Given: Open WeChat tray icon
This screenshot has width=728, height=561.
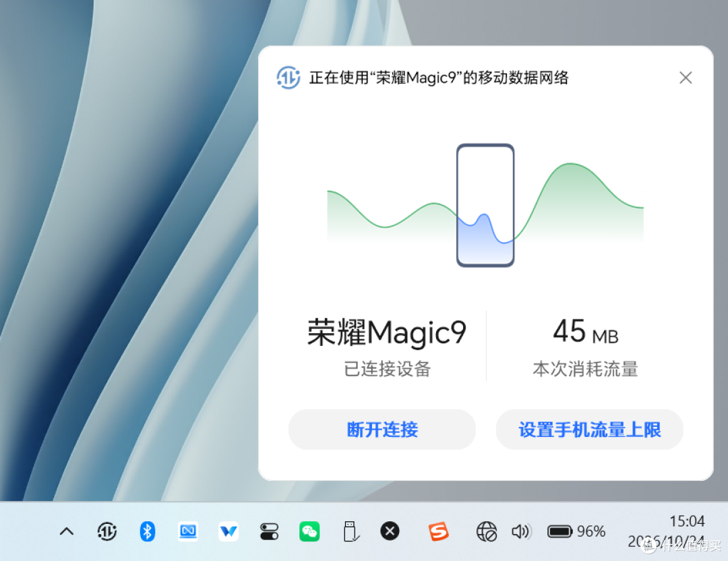Looking at the screenshot, I should (309, 531).
